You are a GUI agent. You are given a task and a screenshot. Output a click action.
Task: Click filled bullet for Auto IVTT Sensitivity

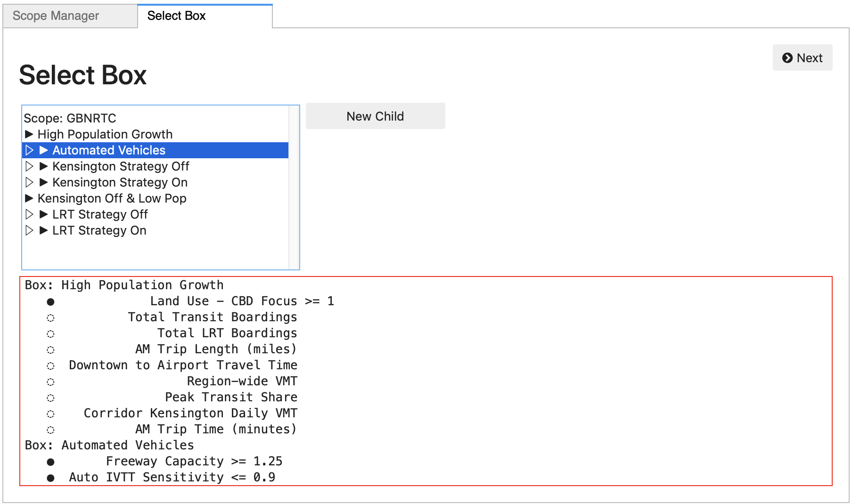coord(50,478)
